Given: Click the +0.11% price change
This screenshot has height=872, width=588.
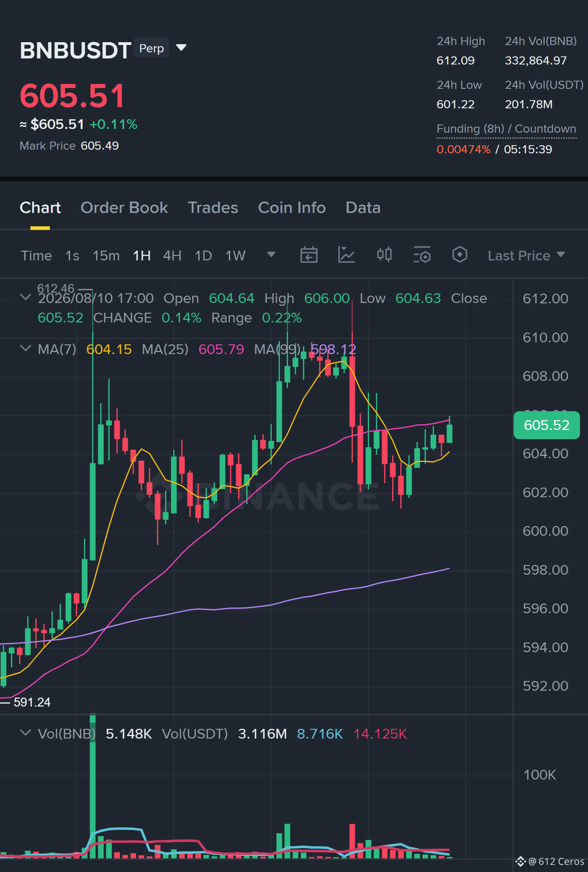Looking at the screenshot, I should tap(114, 124).
